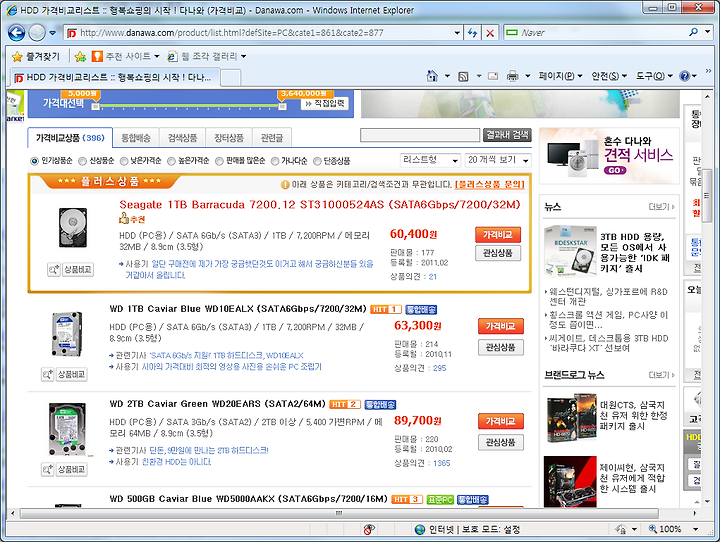
Task: Open the 추천 사이트 orange icon
Action: [x=97, y=56]
